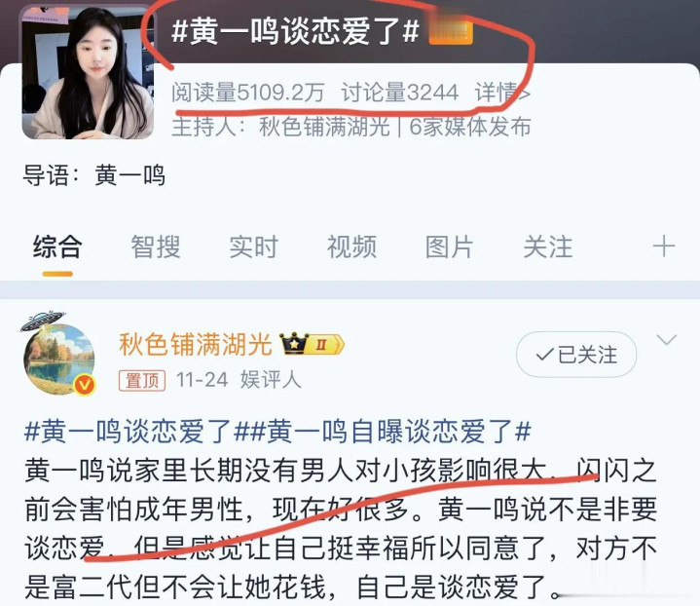
Task: Click username 秋色铺满湖光 on the post
Action: 196,345
